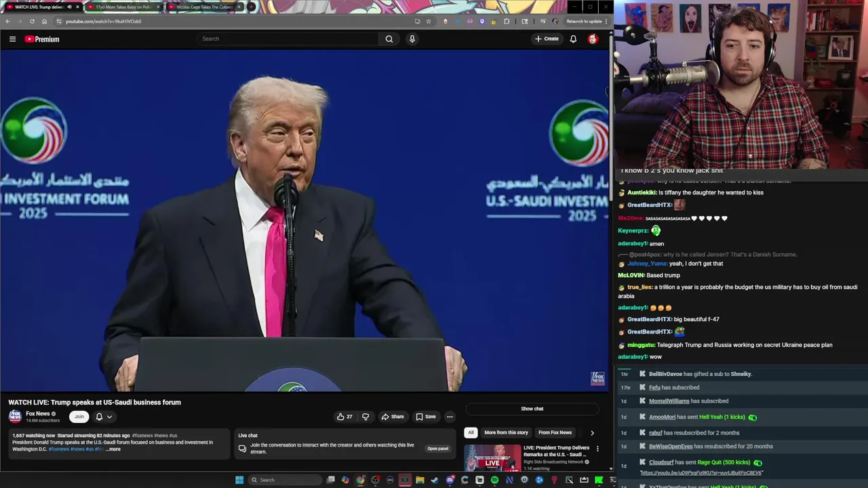Click Relaunch to update in Chrome
This screenshot has width=868, height=488.
pyautogui.click(x=587, y=21)
